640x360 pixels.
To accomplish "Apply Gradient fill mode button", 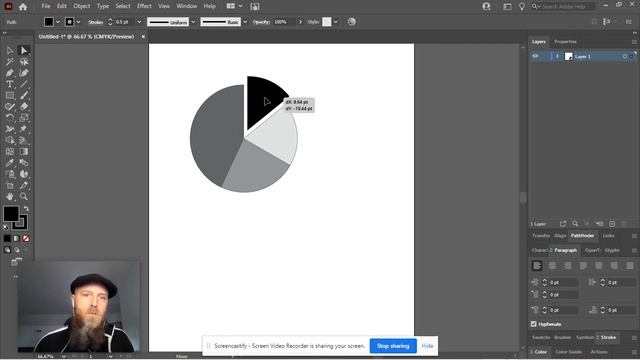I will tap(17, 238).
